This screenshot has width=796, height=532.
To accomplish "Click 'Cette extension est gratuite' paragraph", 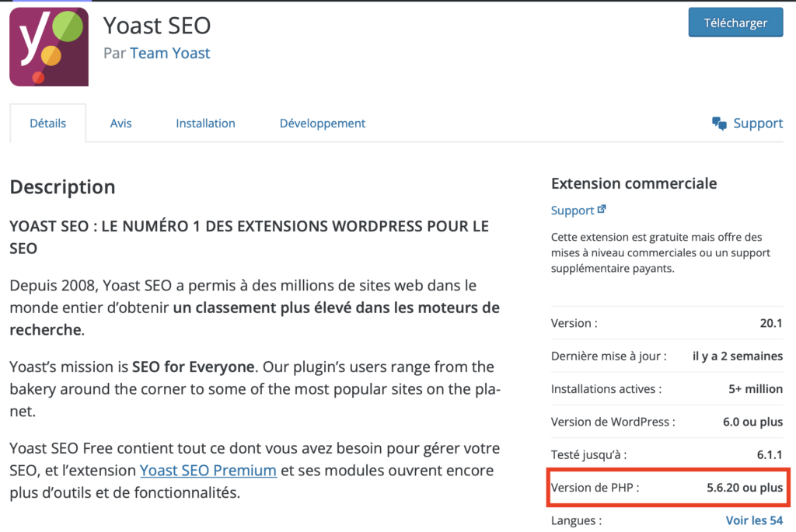I will pos(661,252).
